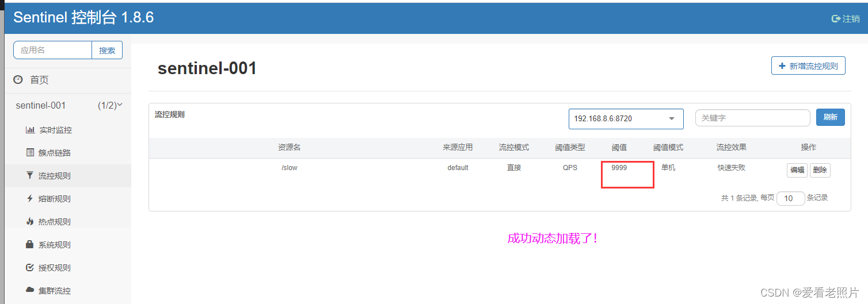Click the 单机 阈值模式 cell
Image resolution: width=868 pixels, height=304 pixels.
[x=668, y=168]
